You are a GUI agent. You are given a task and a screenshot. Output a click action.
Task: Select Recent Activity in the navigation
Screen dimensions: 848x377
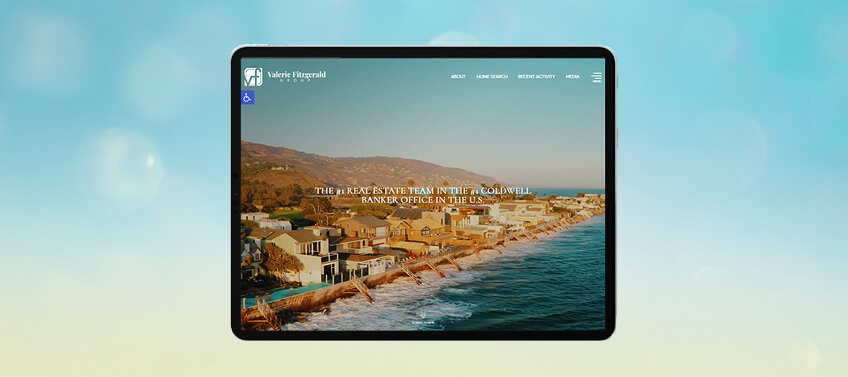536,77
